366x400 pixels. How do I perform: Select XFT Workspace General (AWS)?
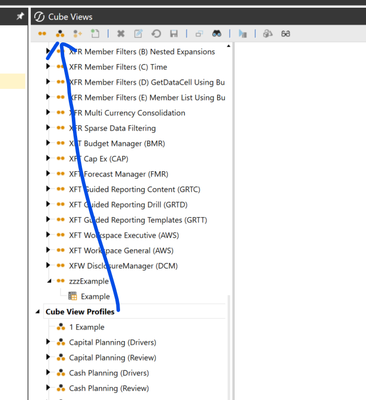click(x=121, y=251)
